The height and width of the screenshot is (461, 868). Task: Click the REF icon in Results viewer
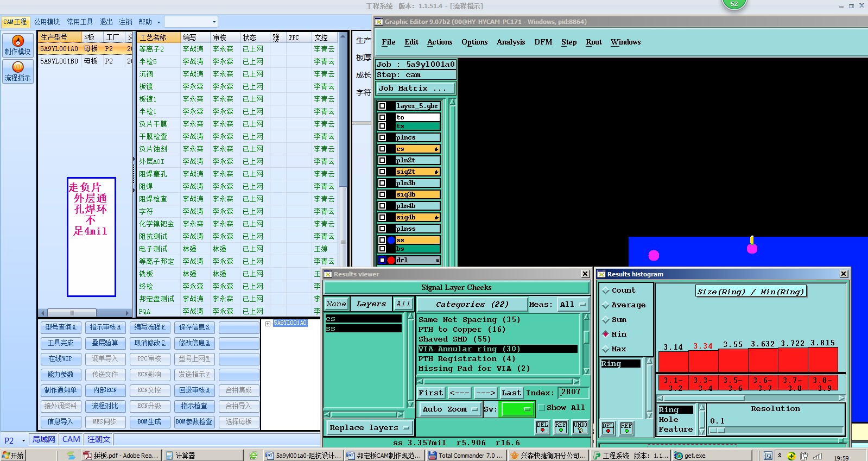(x=561, y=427)
